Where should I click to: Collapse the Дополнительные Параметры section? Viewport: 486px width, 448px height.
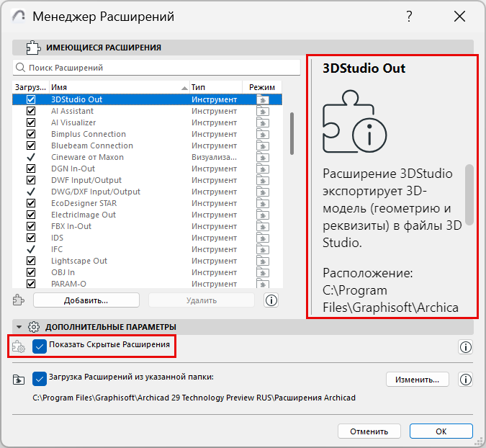pyautogui.click(x=19, y=327)
